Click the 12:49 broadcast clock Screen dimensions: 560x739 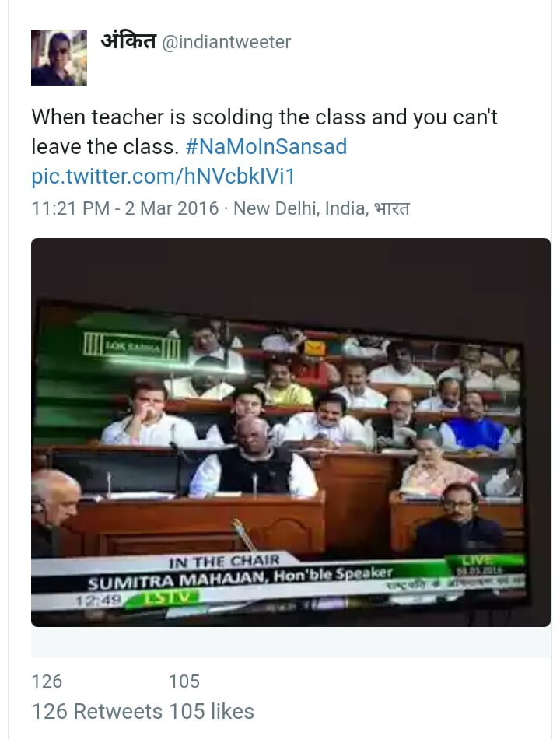(99, 601)
